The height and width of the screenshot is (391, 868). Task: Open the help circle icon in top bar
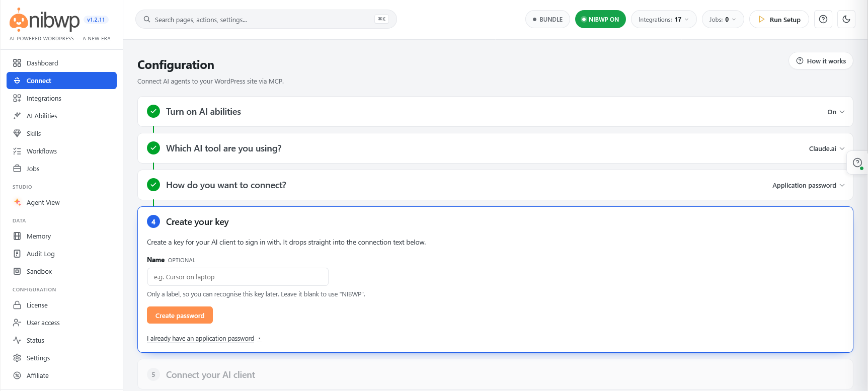[x=823, y=20]
